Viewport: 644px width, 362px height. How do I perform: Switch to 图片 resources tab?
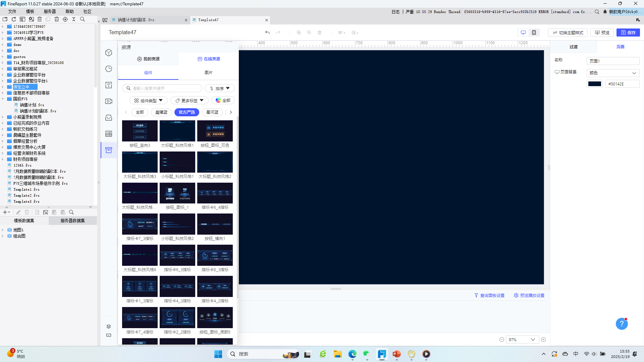pos(208,73)
